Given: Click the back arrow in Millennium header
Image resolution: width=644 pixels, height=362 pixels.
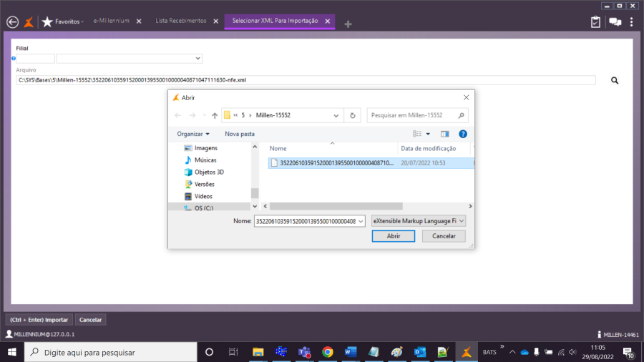Looking at the screenshot, I should pos(13,21).
